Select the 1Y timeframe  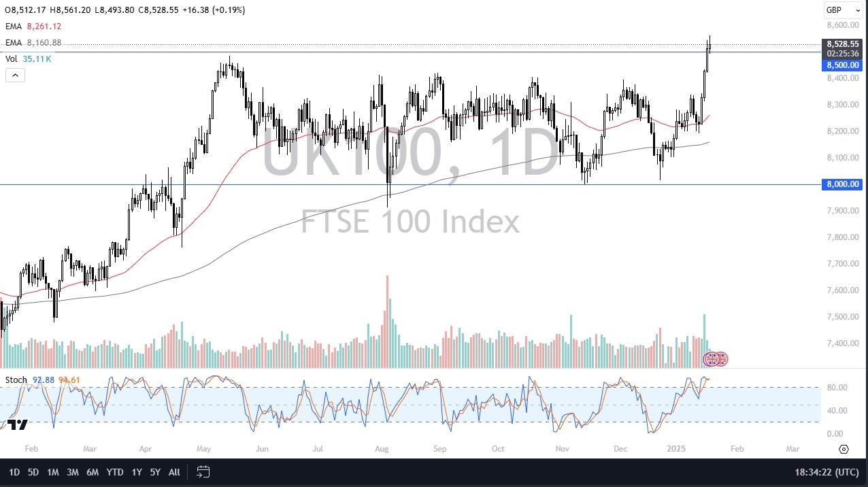pos(136,472)
